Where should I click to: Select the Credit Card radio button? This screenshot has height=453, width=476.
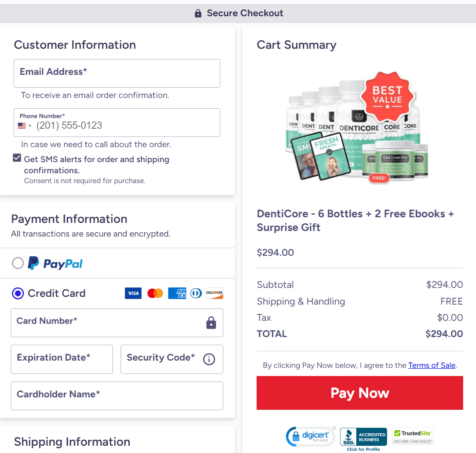[x=18, y=293]
